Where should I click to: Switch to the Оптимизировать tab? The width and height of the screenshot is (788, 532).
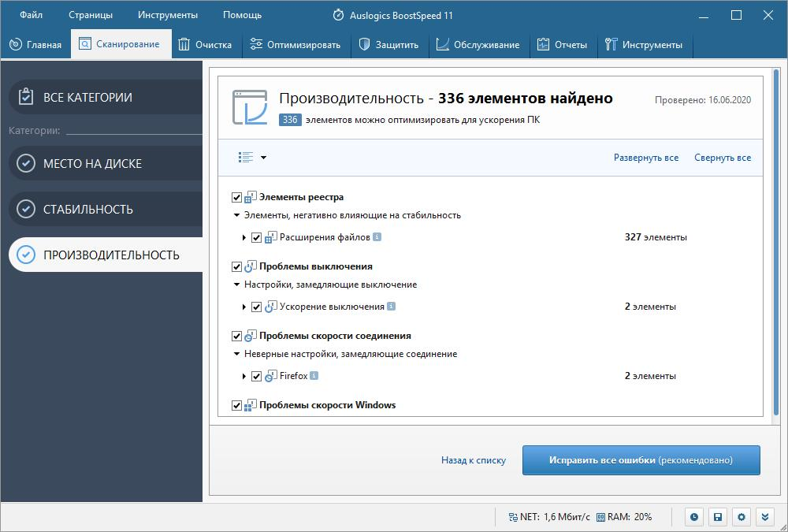point(295,44)
